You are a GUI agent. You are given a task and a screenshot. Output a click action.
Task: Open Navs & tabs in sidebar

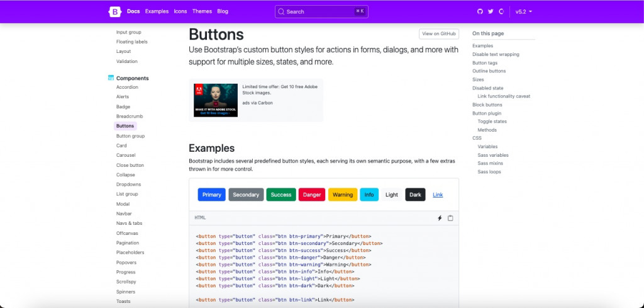click(130, 224)
